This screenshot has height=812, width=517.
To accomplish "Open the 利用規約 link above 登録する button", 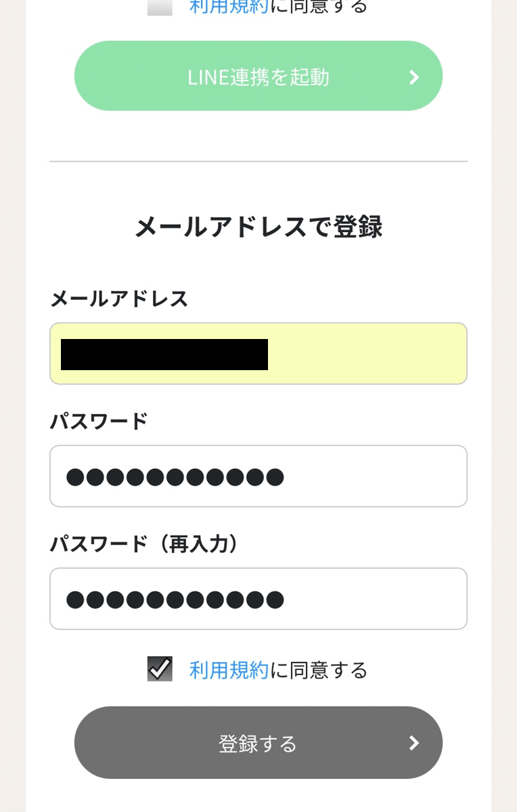I will click(229, 670).
